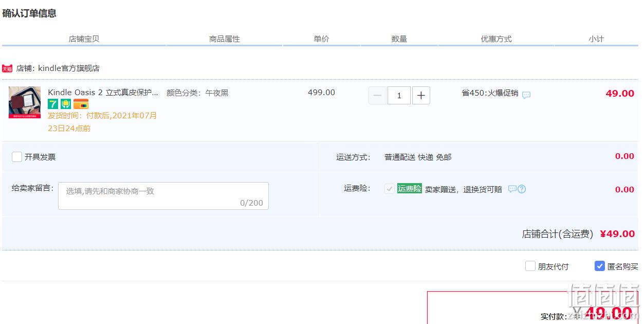Click the 499.00 unit price
This screenshot has width=644, height=324.
[321, 93]
